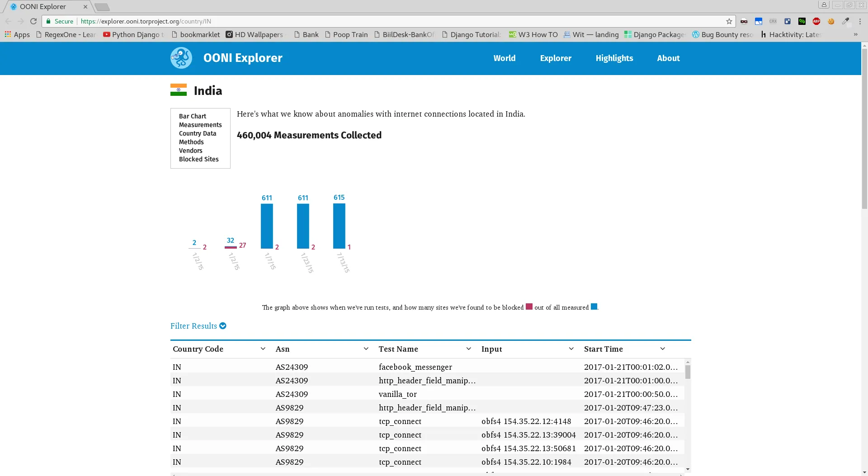This screenshot has width=868, height=476.
Task: Open Python Django YouTube bookmark
Action: [x=133, y=34]
